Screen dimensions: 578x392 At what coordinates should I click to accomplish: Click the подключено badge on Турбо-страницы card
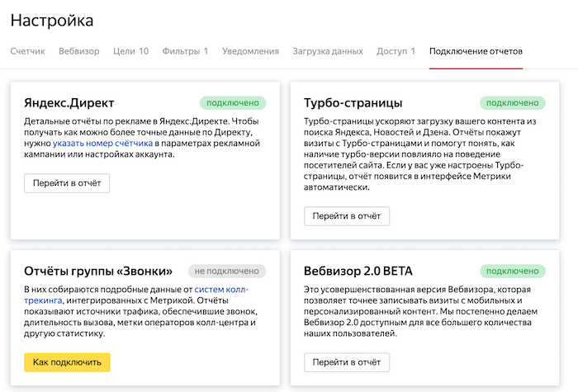(513, 103)
